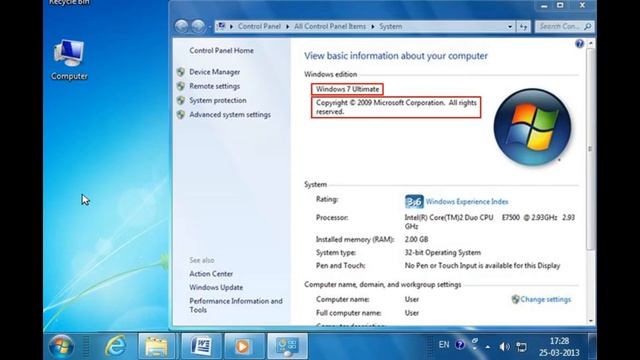The image size is (640, 360).
Task: Select the Computer desktop icon
Action: (x=69, y=60)
